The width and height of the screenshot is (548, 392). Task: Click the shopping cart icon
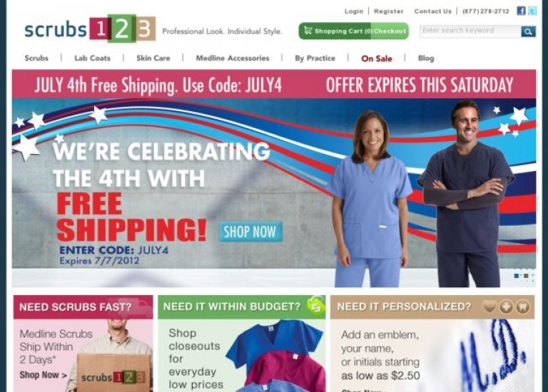point(308,31)
